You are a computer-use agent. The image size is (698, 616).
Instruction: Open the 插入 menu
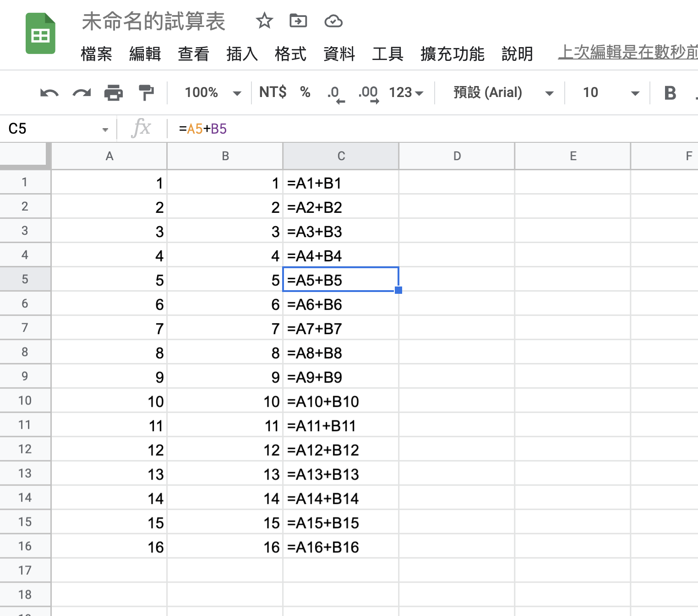point(242,54)
